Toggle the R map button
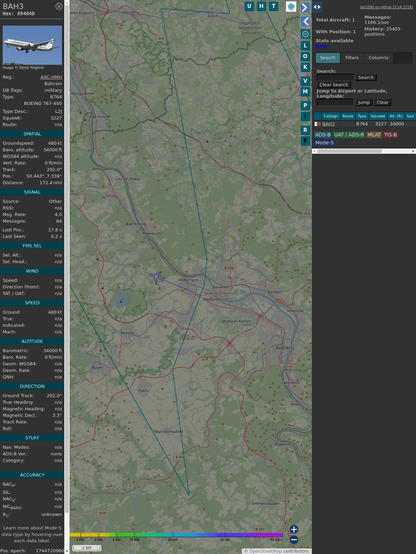This screenshot has height=554, width=416. click(305, 130)
